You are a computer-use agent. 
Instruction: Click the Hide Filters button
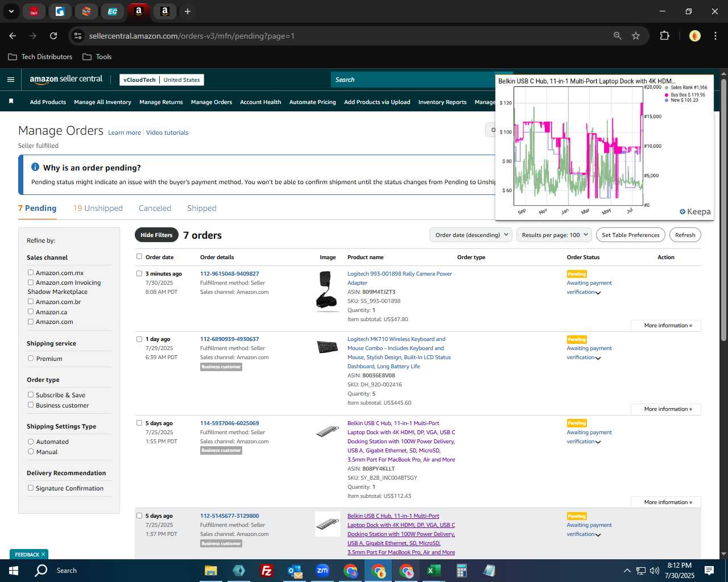pos(156,235)
